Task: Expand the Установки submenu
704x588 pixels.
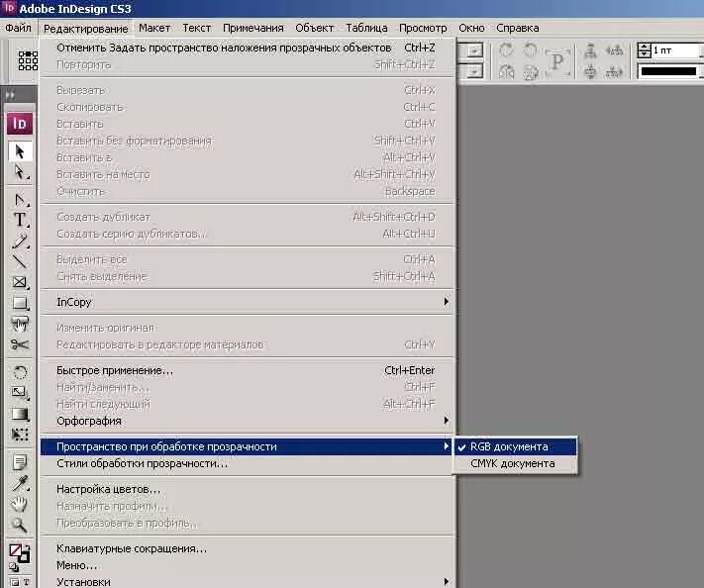Action: coord(248,582)
